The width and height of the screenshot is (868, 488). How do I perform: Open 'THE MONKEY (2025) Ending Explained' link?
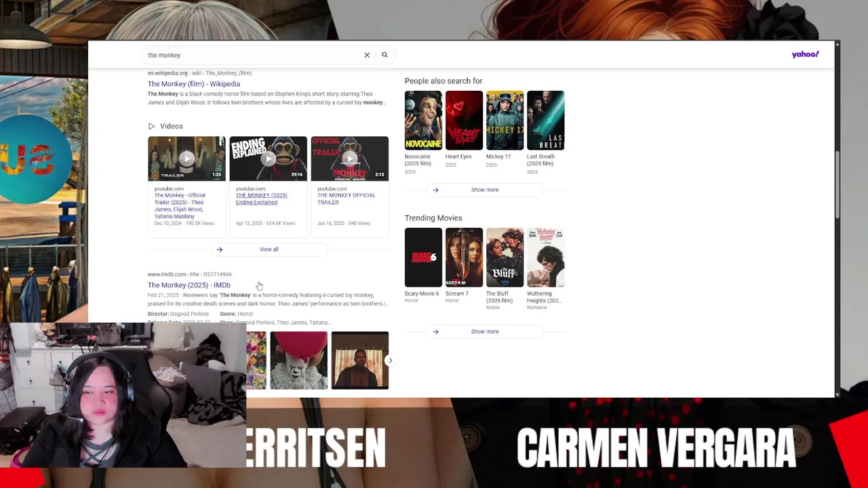[x=262, y=199]
